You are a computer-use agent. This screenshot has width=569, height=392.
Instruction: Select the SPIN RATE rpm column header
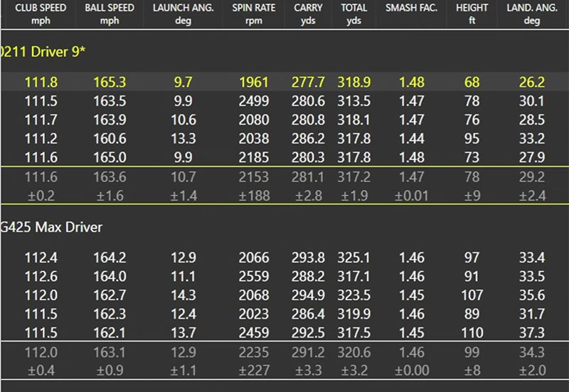(254, 14)
